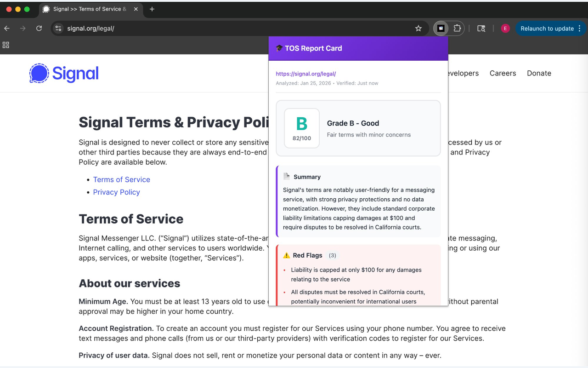Click the site info icon in address bar
The height and width of the screenshot is (368, 588).
tap(58, 28)
